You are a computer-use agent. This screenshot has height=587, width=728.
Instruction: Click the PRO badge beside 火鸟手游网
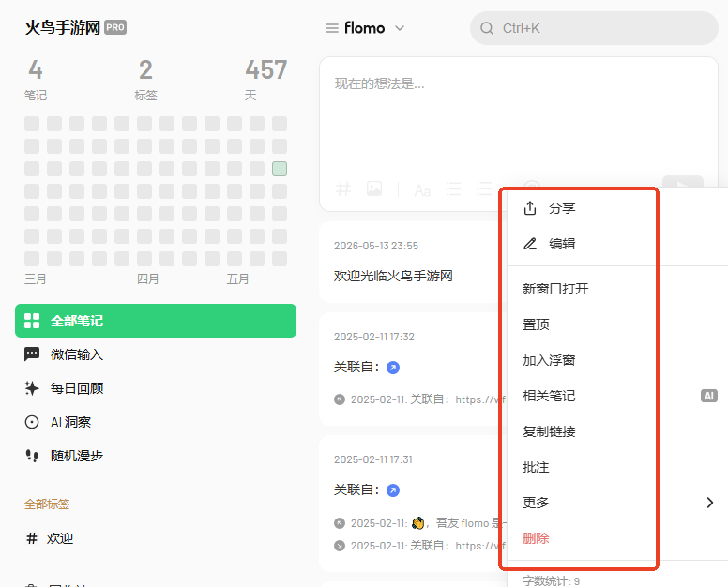(x=115, y=27)
